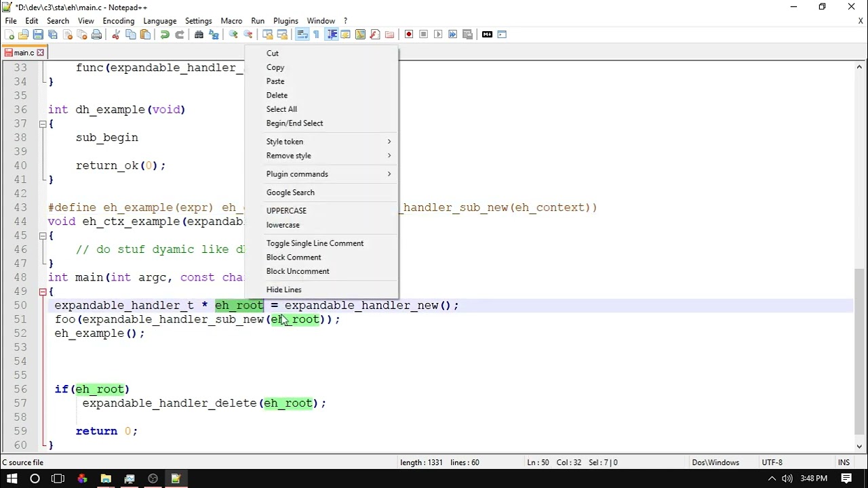868x488 pixels.
Task: Choose Block Uncomment in context menu
Action: (x=321, y=271)
